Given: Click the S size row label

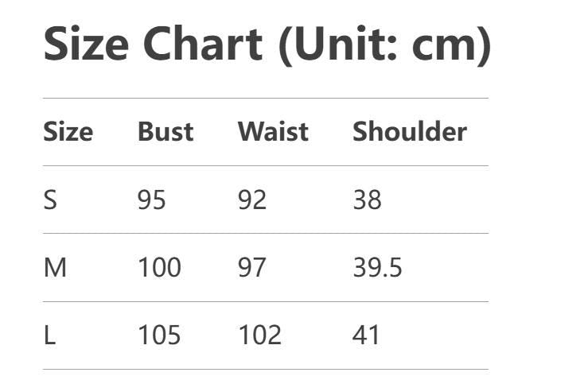Looking at the screenshot, I should [50, 200].
